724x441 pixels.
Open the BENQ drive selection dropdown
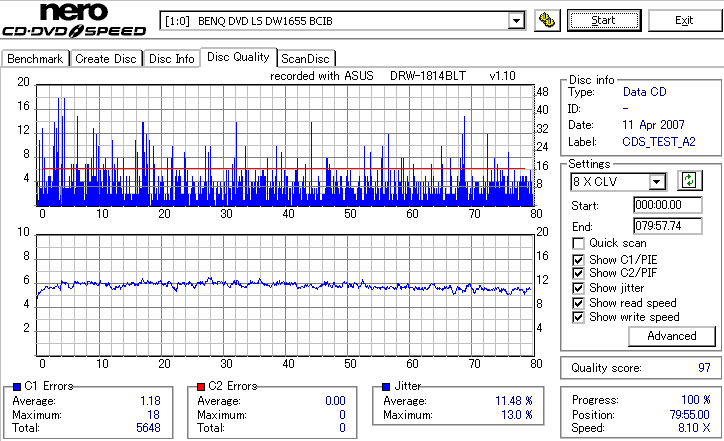(x=516, y=21)
